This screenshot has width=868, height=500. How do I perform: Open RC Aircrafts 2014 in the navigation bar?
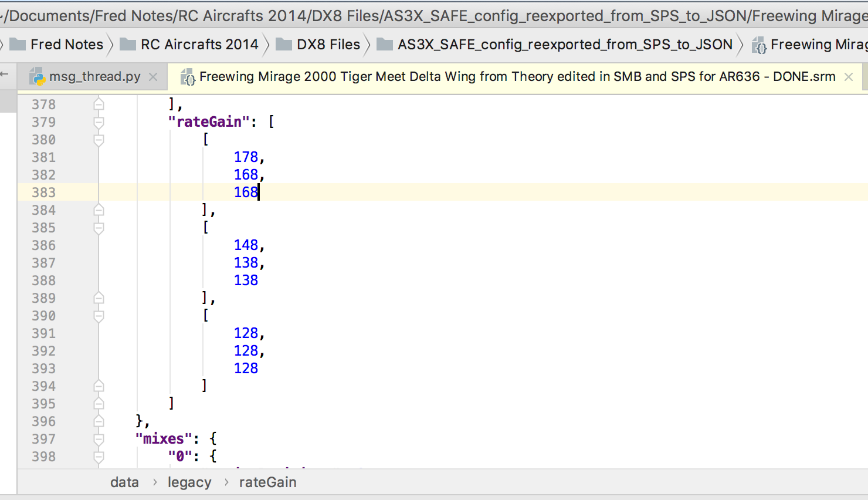[x=199, y=45]
